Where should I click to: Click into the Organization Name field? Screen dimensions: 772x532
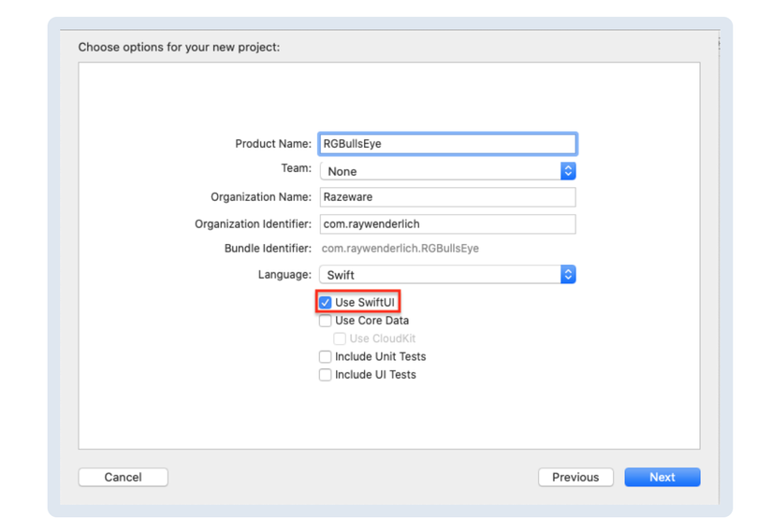446,197
